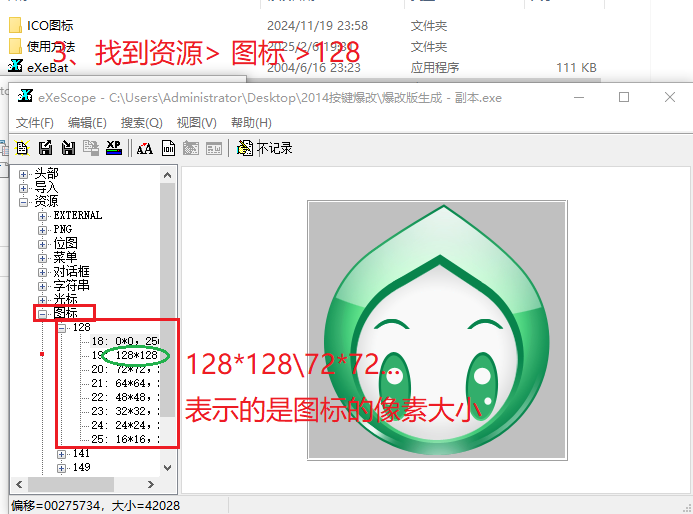The height and width of the screenshot is (514, 693).
Task: Expand the 头部 tree node
Action: (24, 174)
